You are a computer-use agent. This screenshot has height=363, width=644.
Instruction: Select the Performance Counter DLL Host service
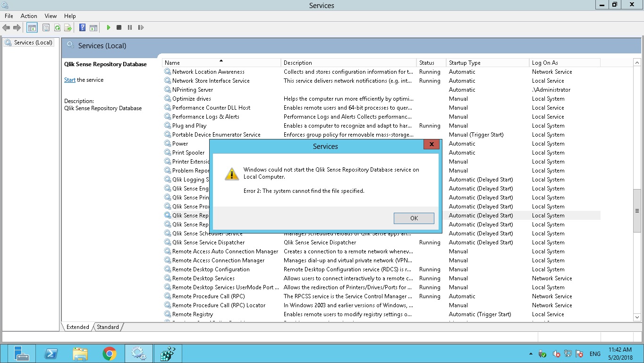click(x=381, y=108)
